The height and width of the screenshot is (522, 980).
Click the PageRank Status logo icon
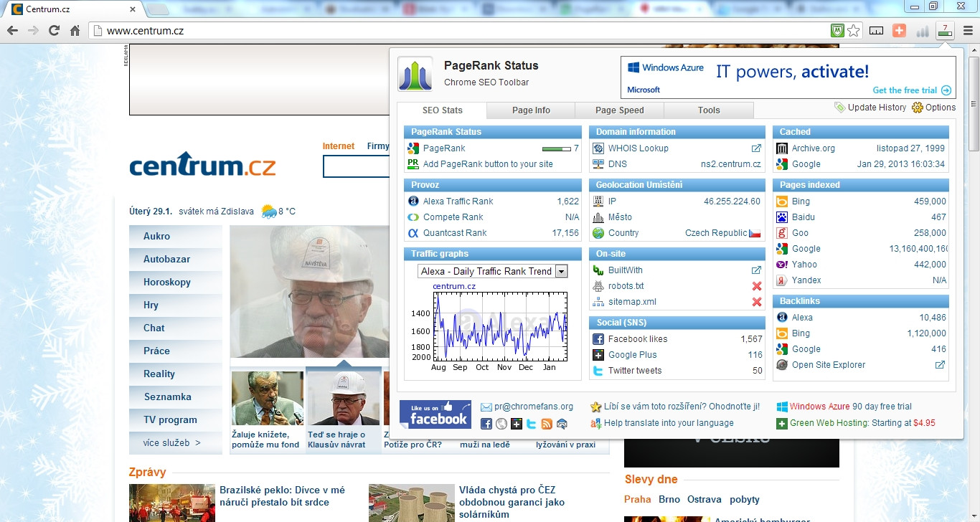(x=415, y=74)
